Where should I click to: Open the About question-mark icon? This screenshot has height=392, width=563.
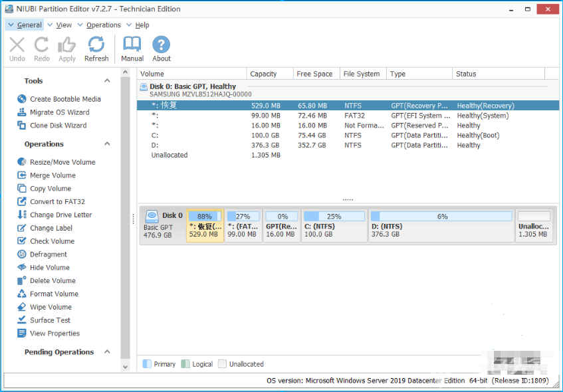click(x=162, y=45)
